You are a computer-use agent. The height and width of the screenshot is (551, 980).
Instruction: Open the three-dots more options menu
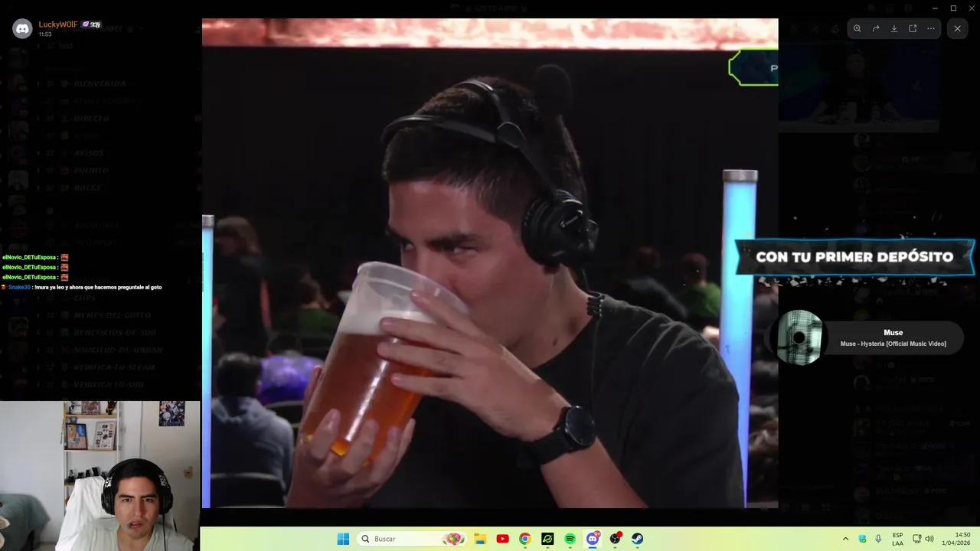coord(931,28)
